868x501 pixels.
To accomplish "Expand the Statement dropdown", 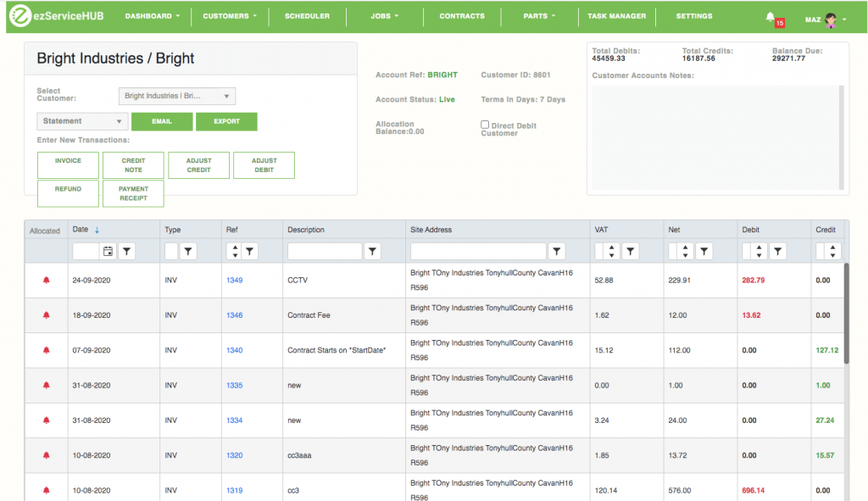I will click(82, 121).
